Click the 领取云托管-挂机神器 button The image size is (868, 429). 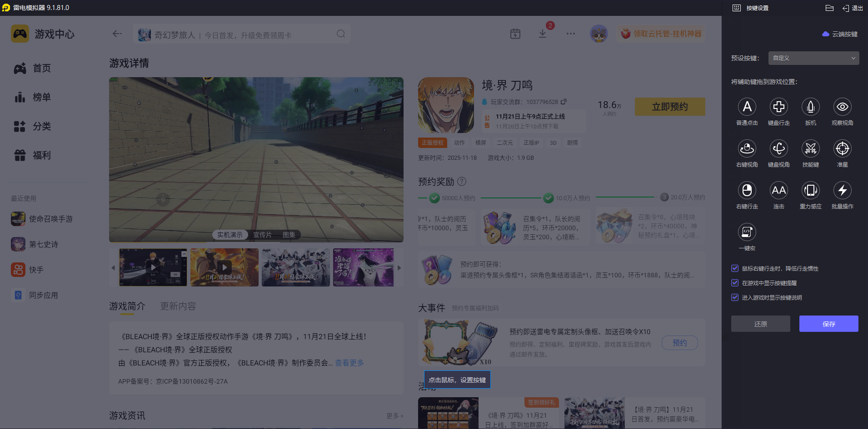[x=661, y=34]
